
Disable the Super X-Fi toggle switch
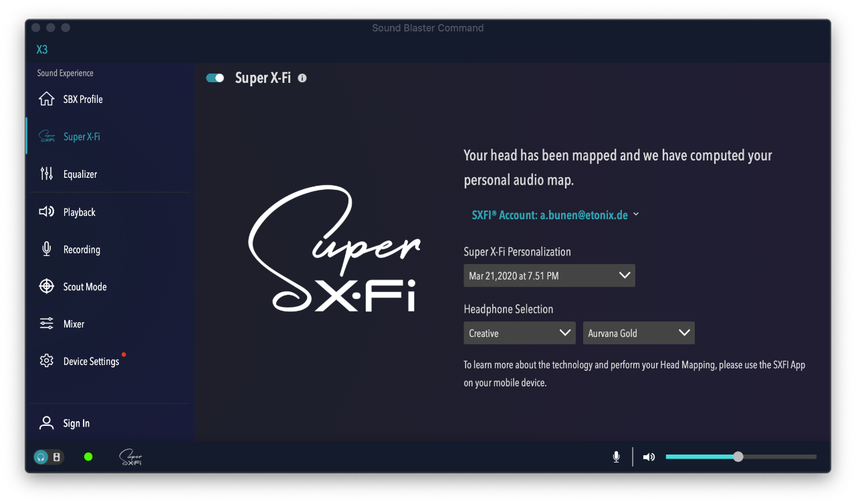tap(215, 78)
